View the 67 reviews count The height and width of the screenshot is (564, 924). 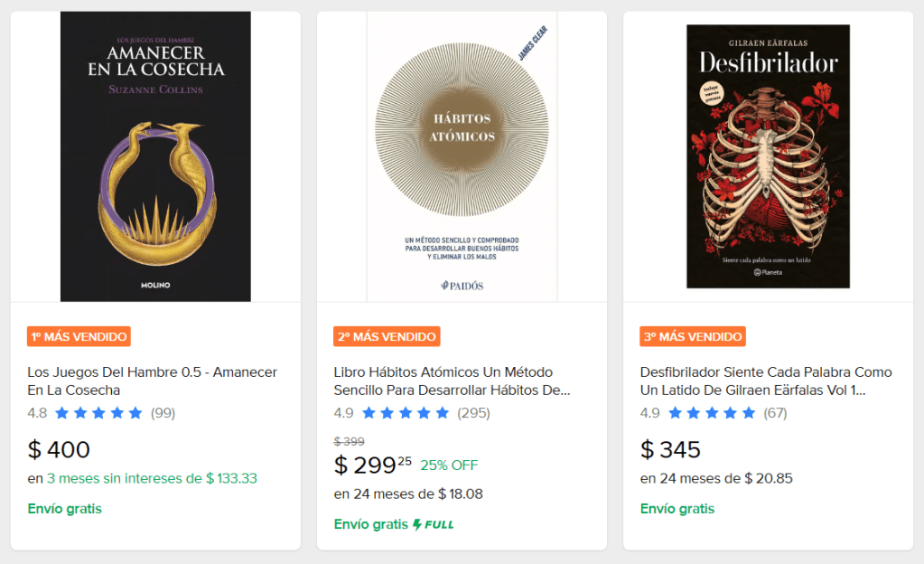pos(775,413)
